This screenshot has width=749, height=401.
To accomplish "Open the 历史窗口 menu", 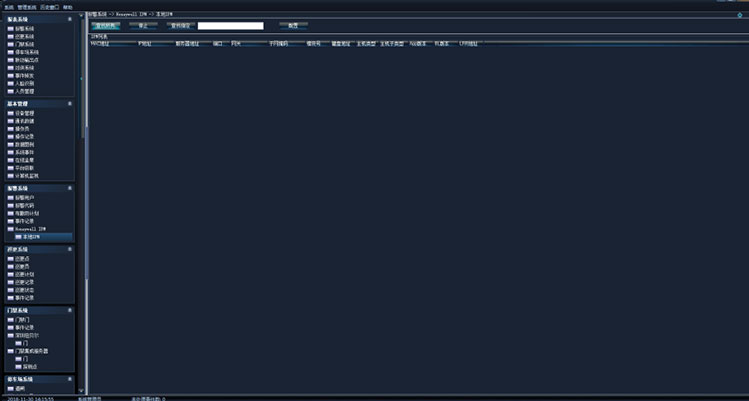I will click(48, 7).
